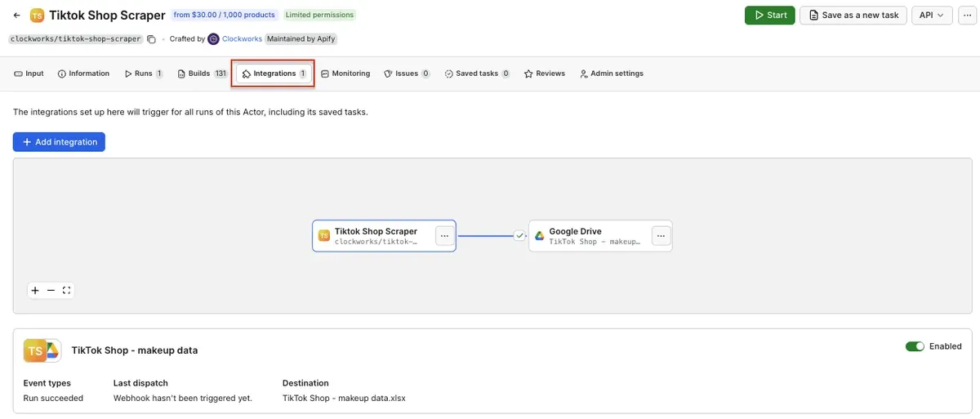Image resolution: width=980 pixels, height=419 pixels.
Task: Select the Google Drive canvas node
Action: [x=600, y=235]
